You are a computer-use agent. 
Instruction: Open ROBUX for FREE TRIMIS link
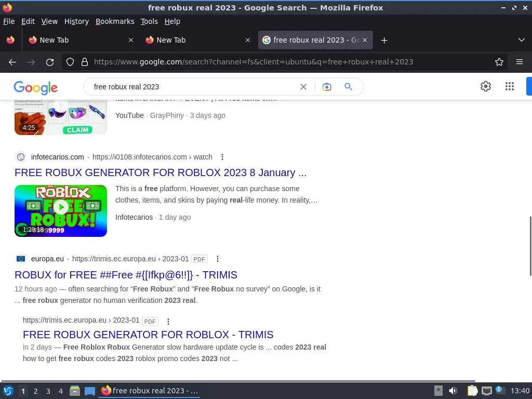[126, 275]
